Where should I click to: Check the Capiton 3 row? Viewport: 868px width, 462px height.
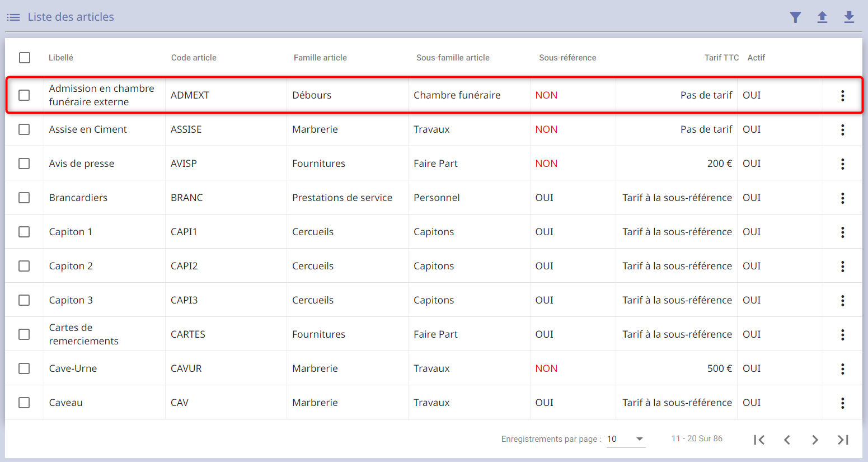tap(24, 300)
